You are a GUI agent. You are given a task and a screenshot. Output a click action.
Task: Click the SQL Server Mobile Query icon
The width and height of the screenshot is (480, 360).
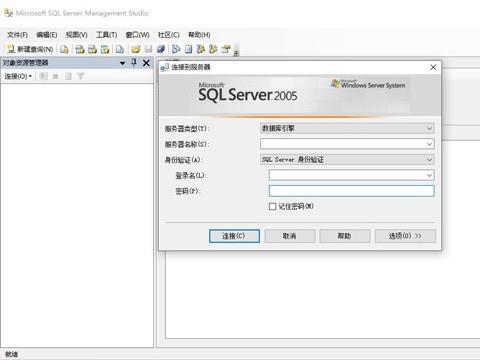(x=119, y=49)
